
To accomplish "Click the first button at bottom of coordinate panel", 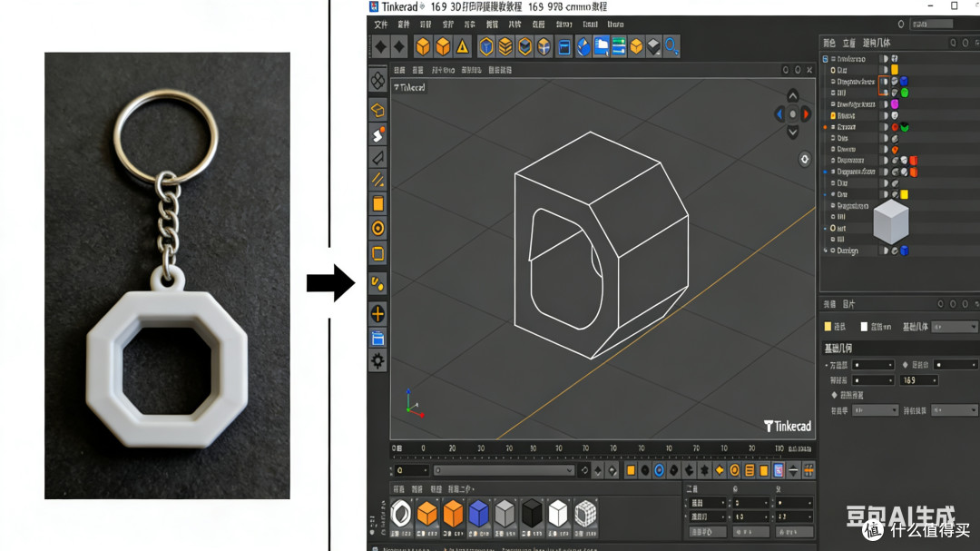I will click(x=708, y=532).
